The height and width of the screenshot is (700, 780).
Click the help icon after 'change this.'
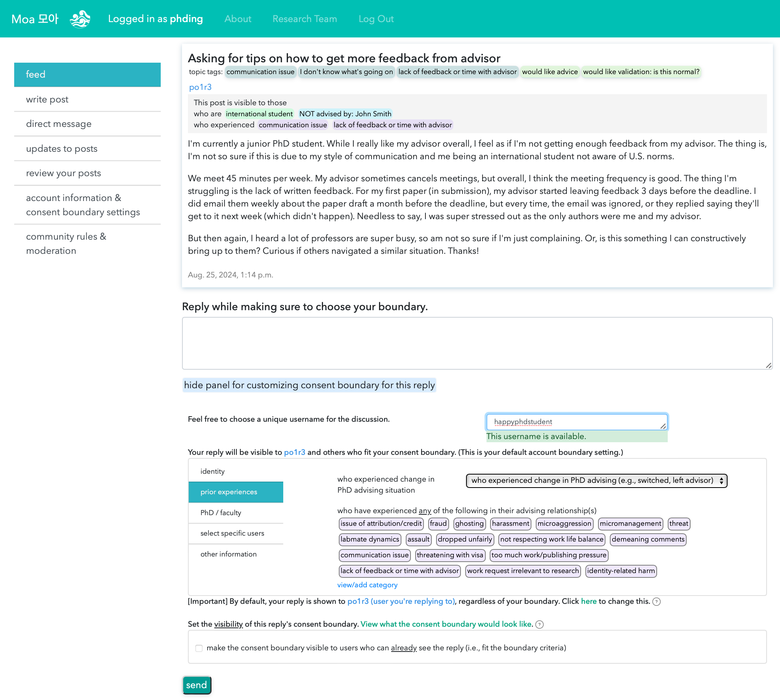(x=656, y=601)
